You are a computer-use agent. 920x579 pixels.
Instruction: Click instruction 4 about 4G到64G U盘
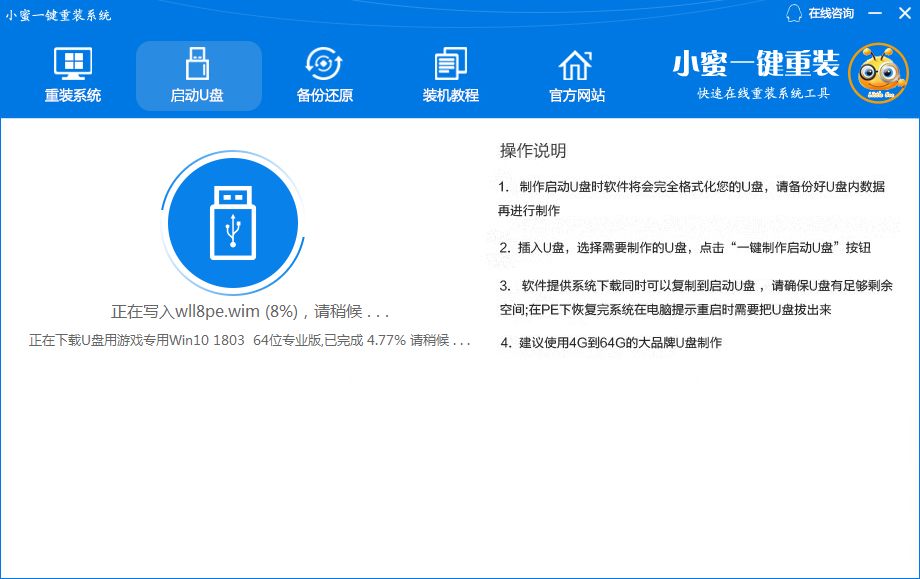point(610,343)
